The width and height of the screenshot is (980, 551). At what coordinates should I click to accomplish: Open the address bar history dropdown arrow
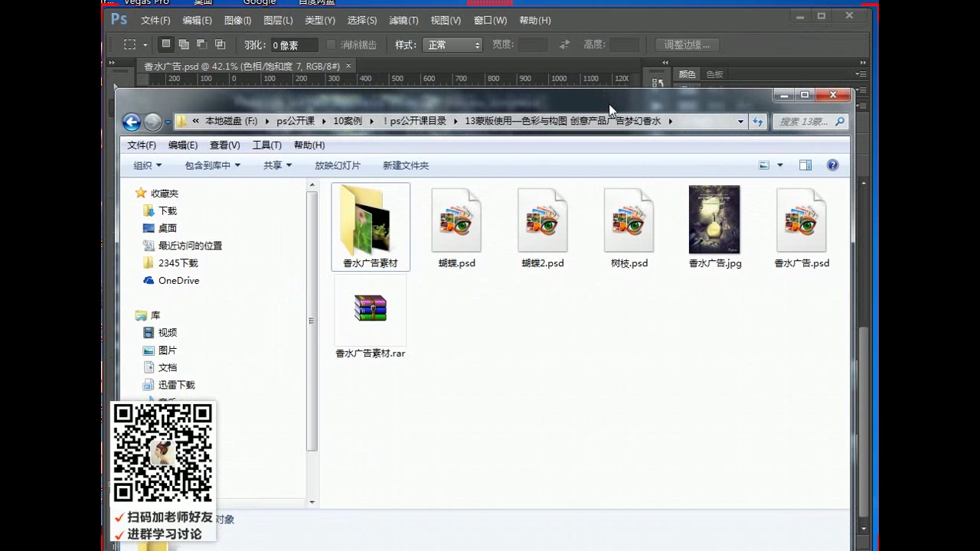point(740,122)
